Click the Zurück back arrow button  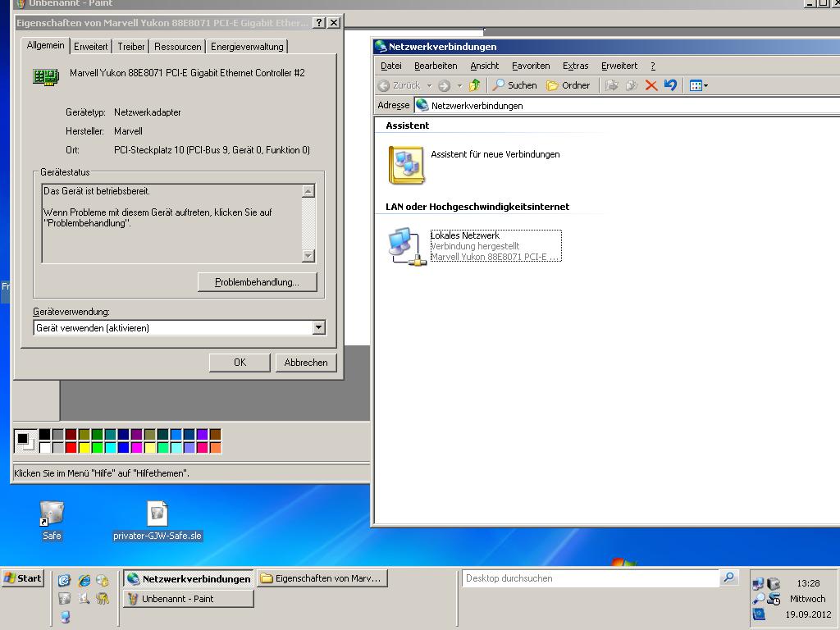pyautogui.click(x=399, y=85)
